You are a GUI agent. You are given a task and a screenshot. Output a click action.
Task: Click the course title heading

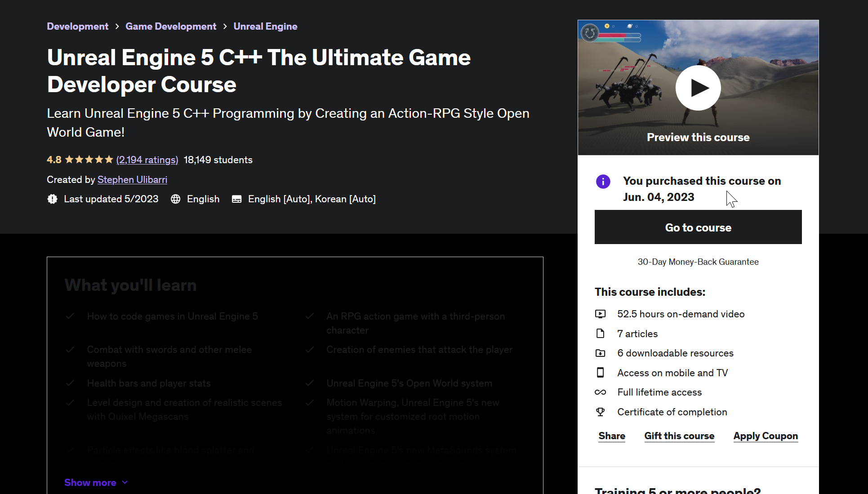click(x=259, y=71)
